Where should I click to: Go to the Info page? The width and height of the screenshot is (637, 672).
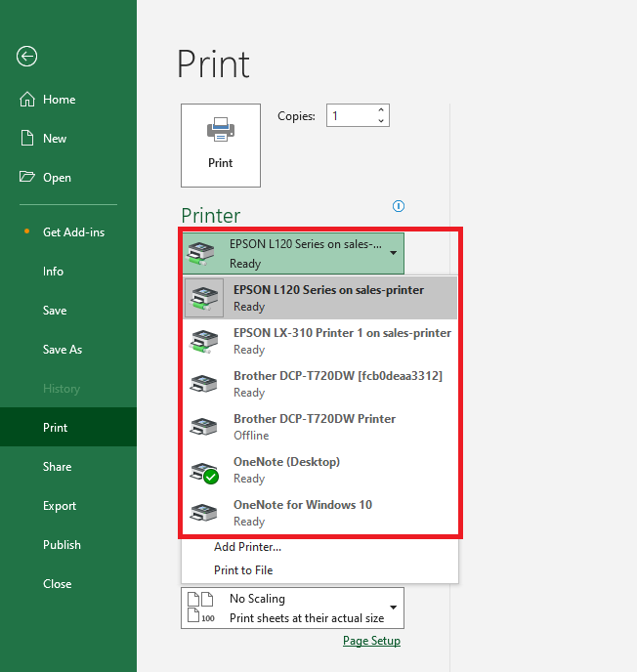[68, 272]
